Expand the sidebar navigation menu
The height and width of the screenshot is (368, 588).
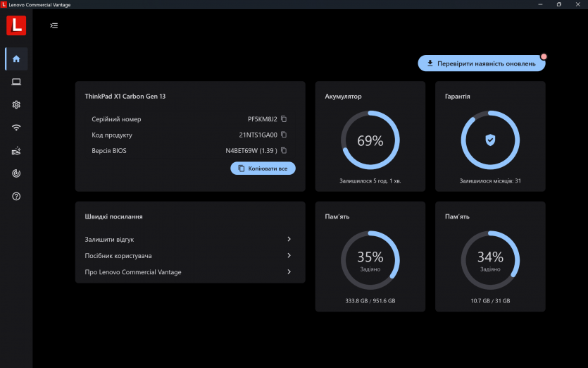[54, 25]
